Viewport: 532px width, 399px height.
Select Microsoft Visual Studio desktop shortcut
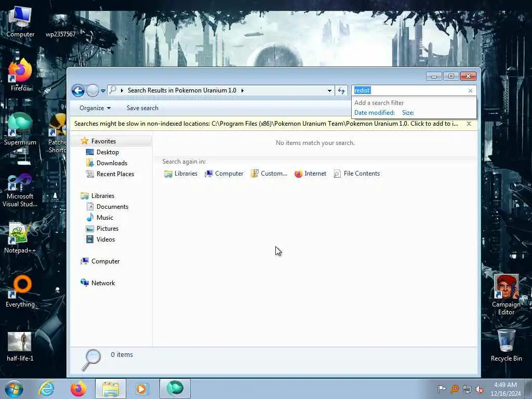(x=20, y=190)
